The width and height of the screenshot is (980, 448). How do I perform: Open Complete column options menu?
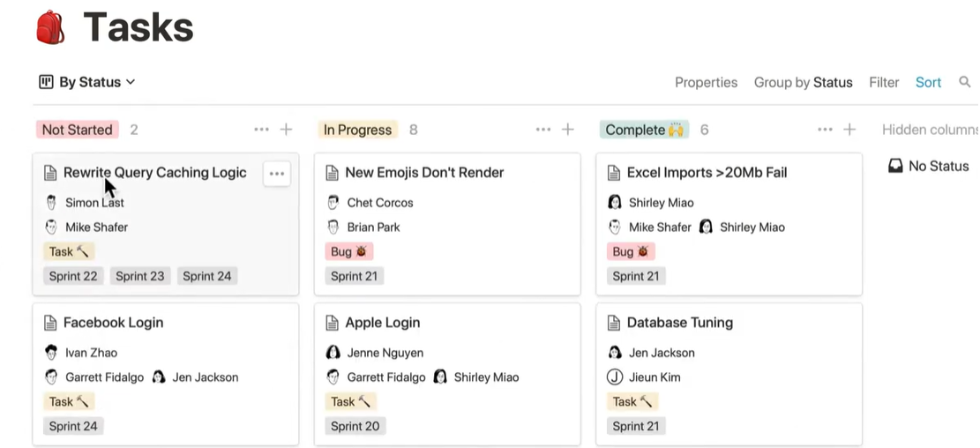(x=825, y=130)
